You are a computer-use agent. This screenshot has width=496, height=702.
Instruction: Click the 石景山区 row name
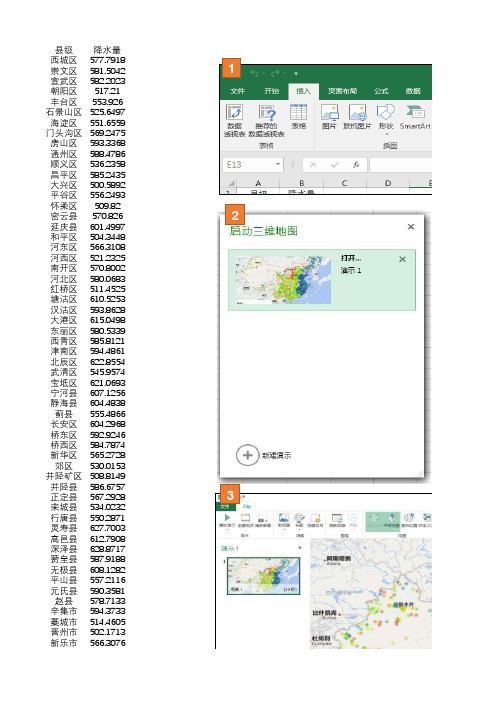click(64, 112)
